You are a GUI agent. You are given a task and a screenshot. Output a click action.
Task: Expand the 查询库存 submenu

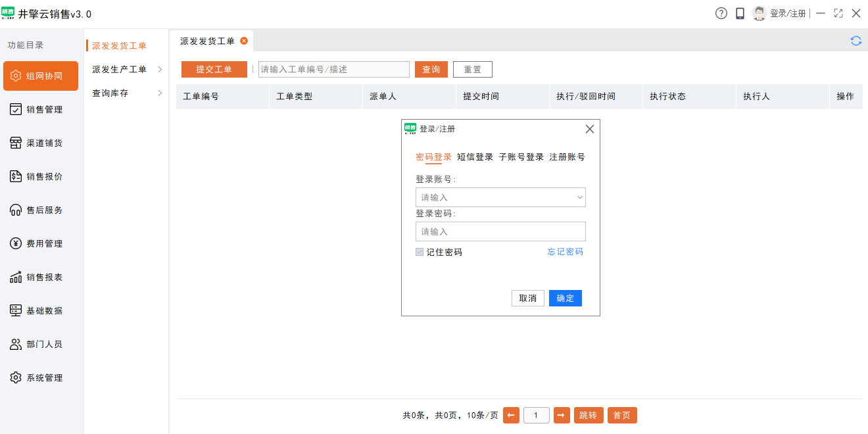pos(108,93)
